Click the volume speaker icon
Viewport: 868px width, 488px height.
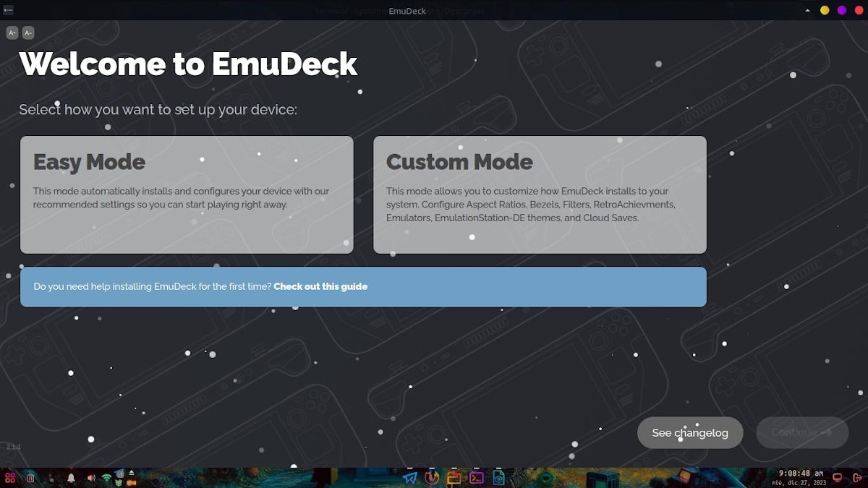pyautogui.click(x=91, y=478)
